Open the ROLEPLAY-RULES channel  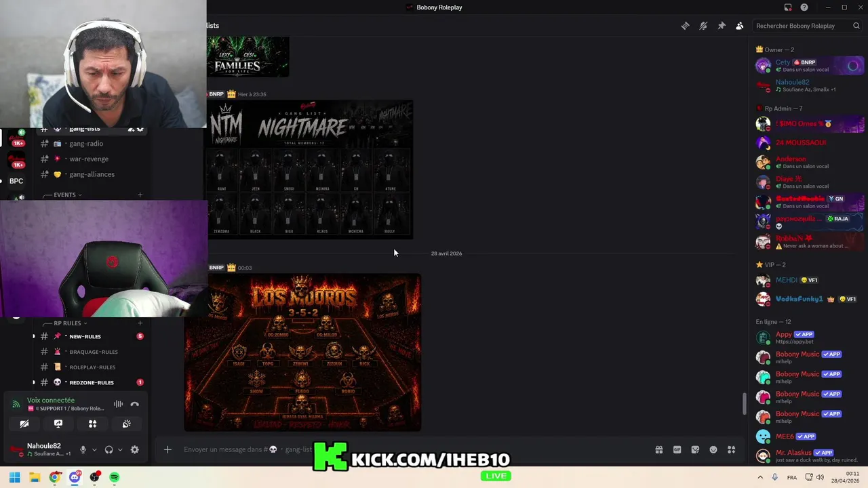(x=92, y=367)
